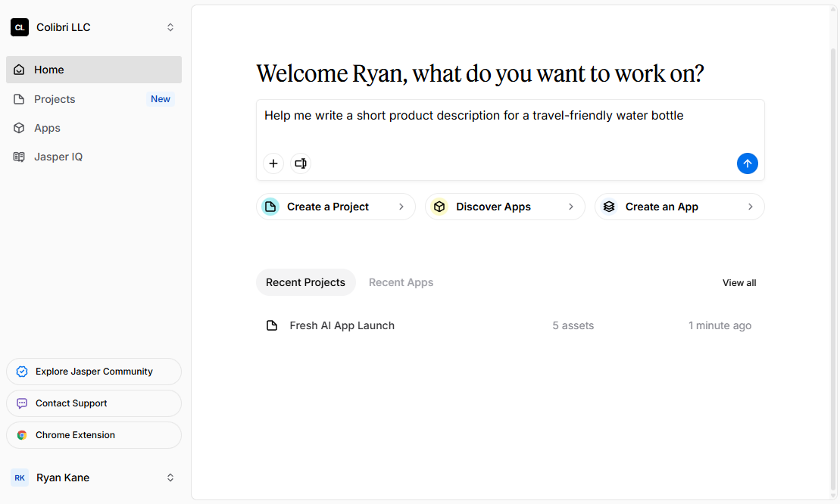Click the Create a Project teal icon
The width and height of the screenshot is (840, 504).
coord(270,207)
